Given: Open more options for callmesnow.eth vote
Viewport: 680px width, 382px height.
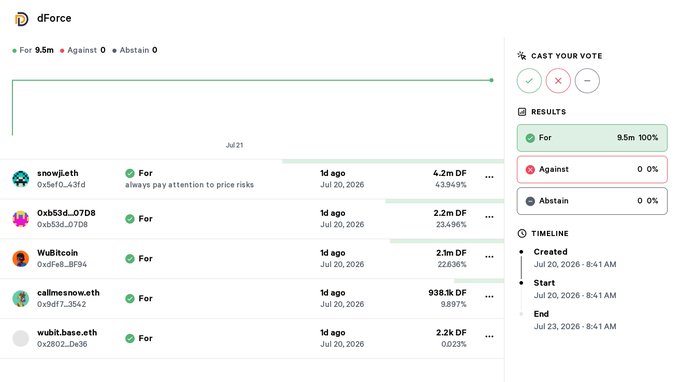Looking at the screenshot, I should click(489, 297).
